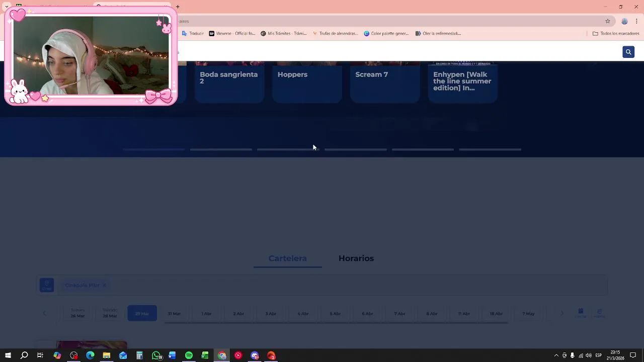Open Copilot from the taskbar
Viewport: 644px width, 362px height.
pyautogui.click(x=57, y=355)
